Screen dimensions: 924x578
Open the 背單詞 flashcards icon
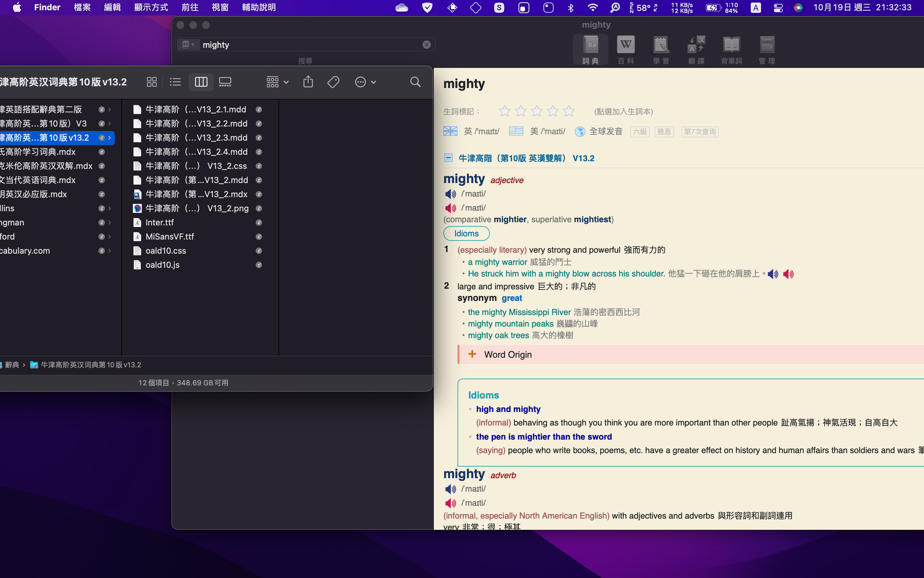[731, 50]
